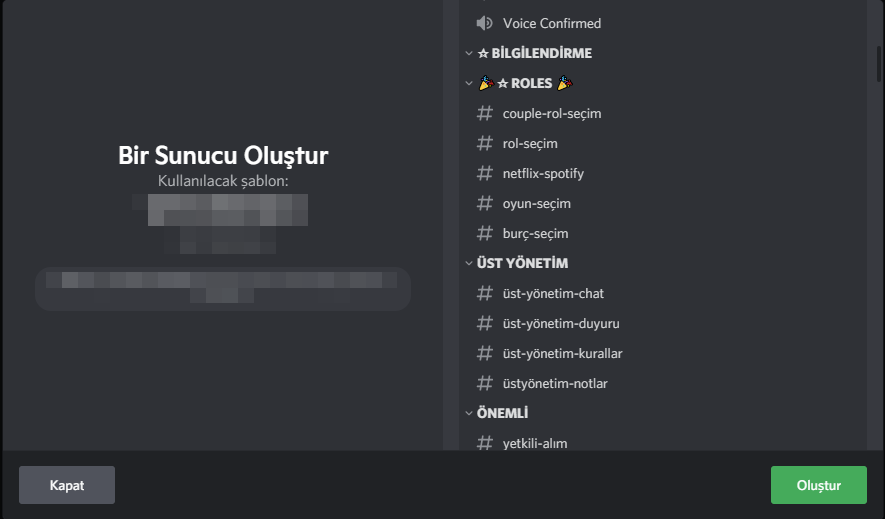885x519 pixels.
Task: Click the hash icon next to rol-seçim
Action: tap(485, 143)
